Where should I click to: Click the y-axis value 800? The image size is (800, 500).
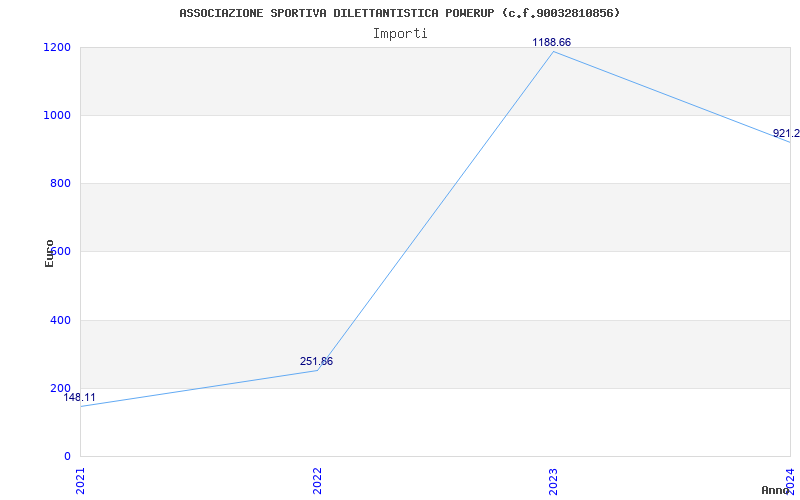click(60, 183)
